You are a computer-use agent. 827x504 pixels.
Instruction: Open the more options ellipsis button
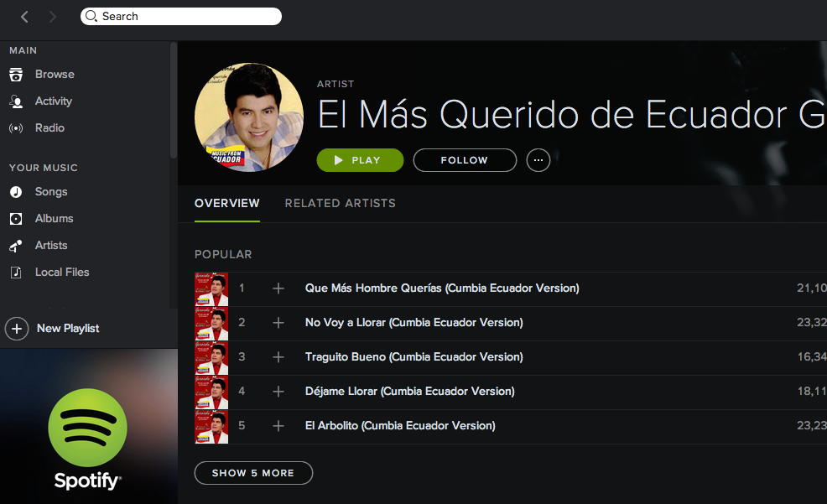pyautogui.click(x=538, y=160)
